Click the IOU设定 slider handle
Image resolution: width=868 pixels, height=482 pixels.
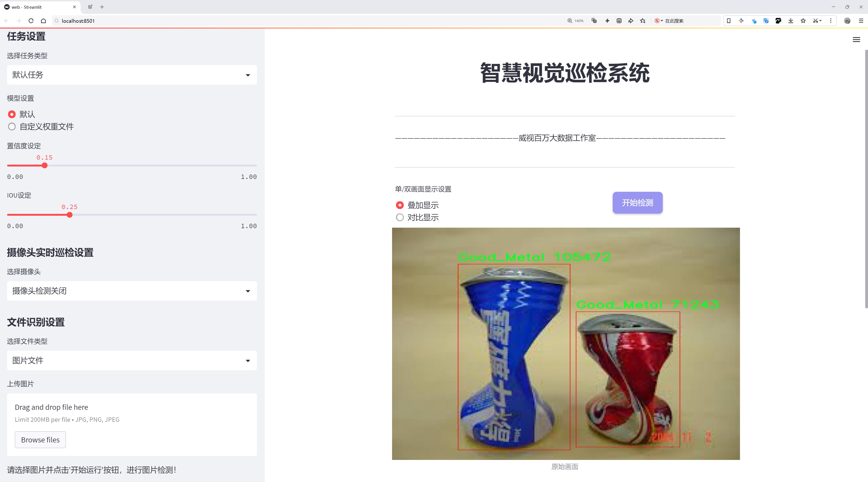pyautogui.click(x=70, y=215)
